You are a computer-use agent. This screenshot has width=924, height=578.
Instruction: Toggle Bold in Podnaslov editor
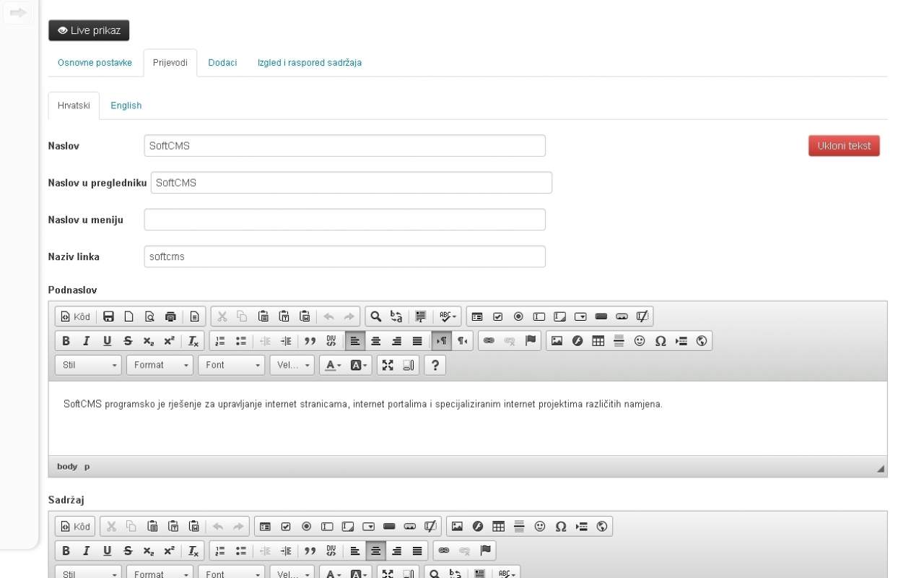click(x=66, y=341)
